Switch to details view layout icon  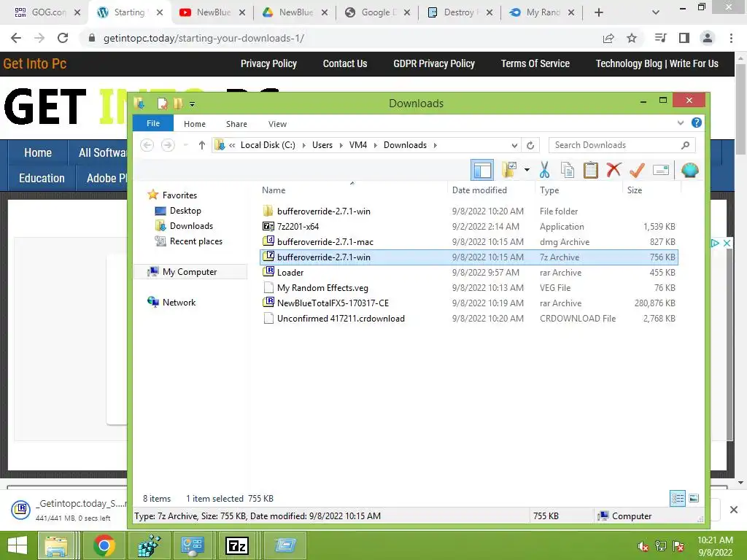(678, 499)
